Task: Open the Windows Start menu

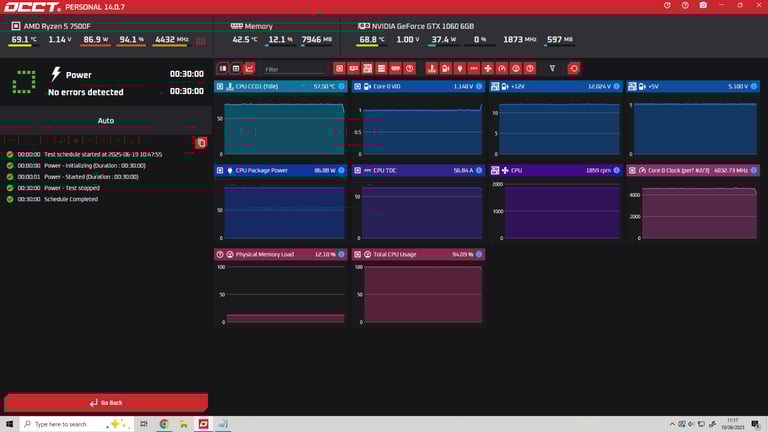Action: 9,424
